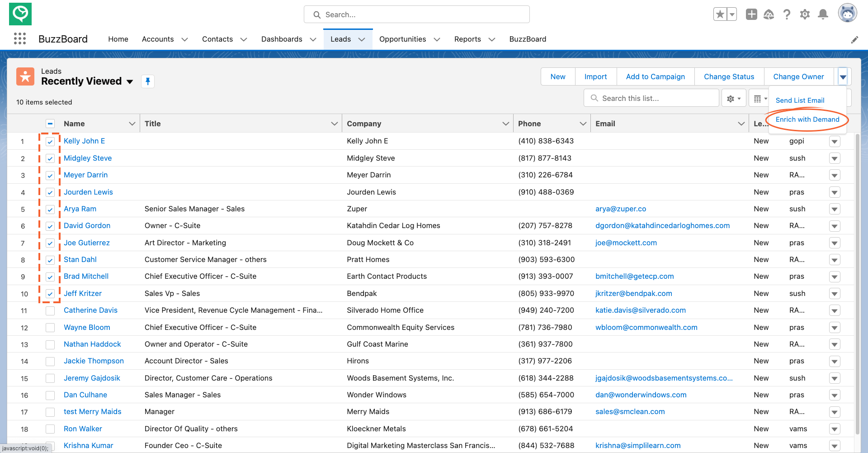Open the Favorites list dropdown arrow
The image size is (868, 453).
(x=732, y=14)
